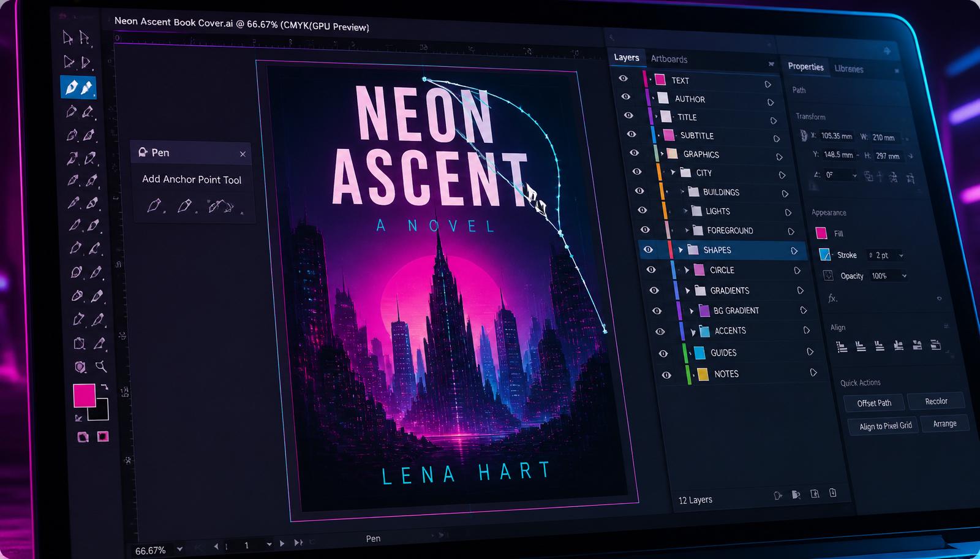Close the Pen tool flyout panel
Screen dimensions: 980x559
[243, 154]
